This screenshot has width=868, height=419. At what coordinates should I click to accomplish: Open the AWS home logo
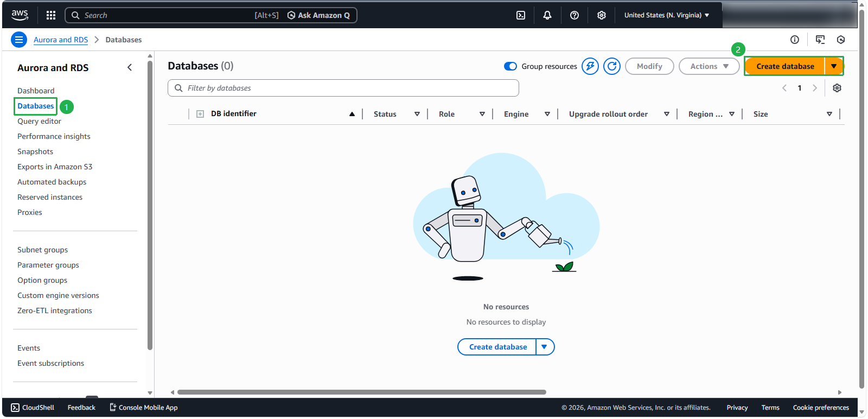(x=20, y=15)
